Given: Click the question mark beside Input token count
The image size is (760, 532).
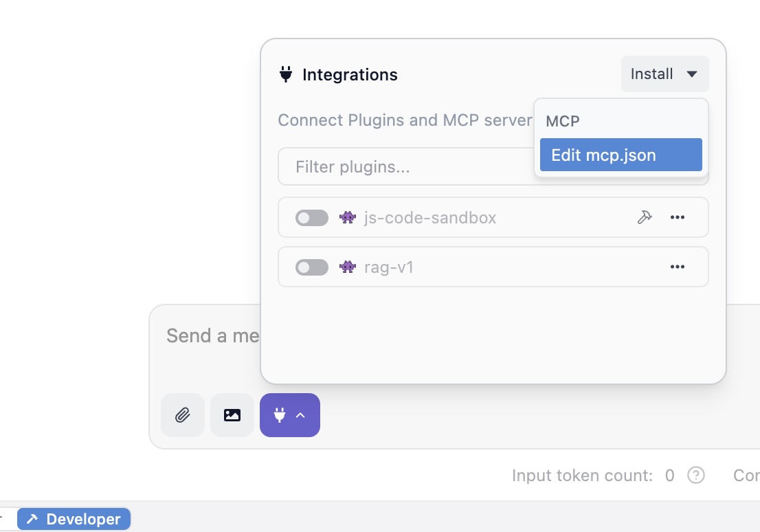Looking at the screenshot, I should 696,475.
